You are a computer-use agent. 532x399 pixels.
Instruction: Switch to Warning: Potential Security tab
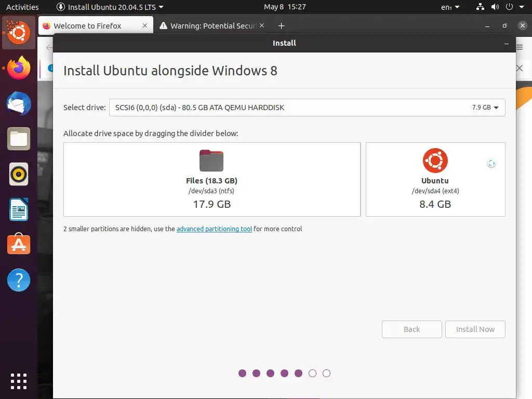point(212,25)
